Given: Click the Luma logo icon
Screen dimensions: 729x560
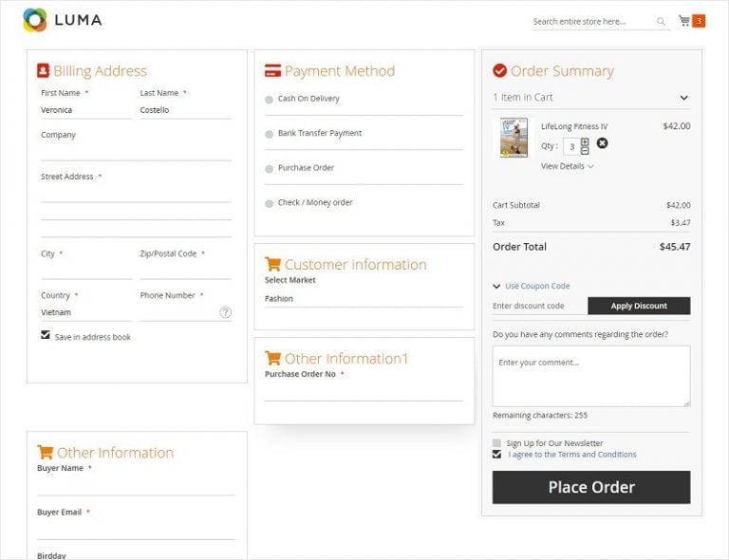Looking at the screenshot, I should pos(34,20).
